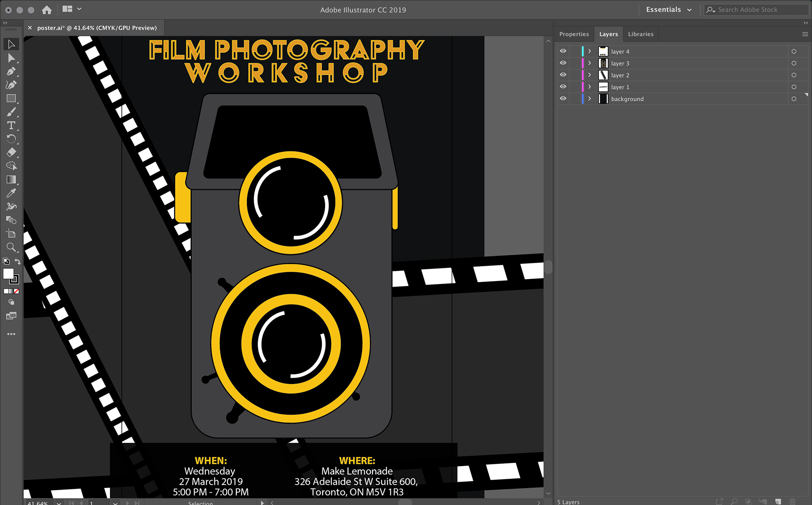Close the poster.ai document tab
This screenshot has width=812, height=505.
tap(30, 28)
